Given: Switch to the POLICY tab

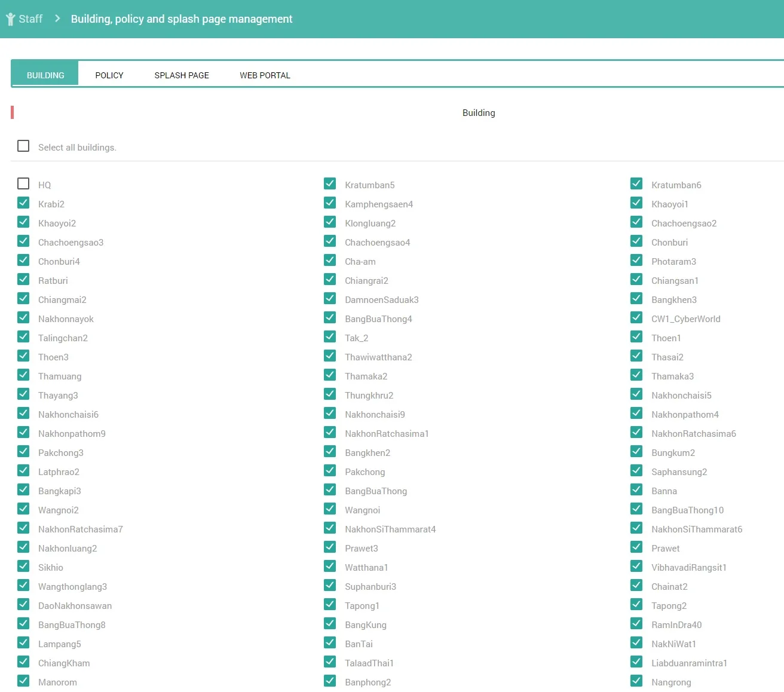Looking at the screenshot, I should (109, 75).
